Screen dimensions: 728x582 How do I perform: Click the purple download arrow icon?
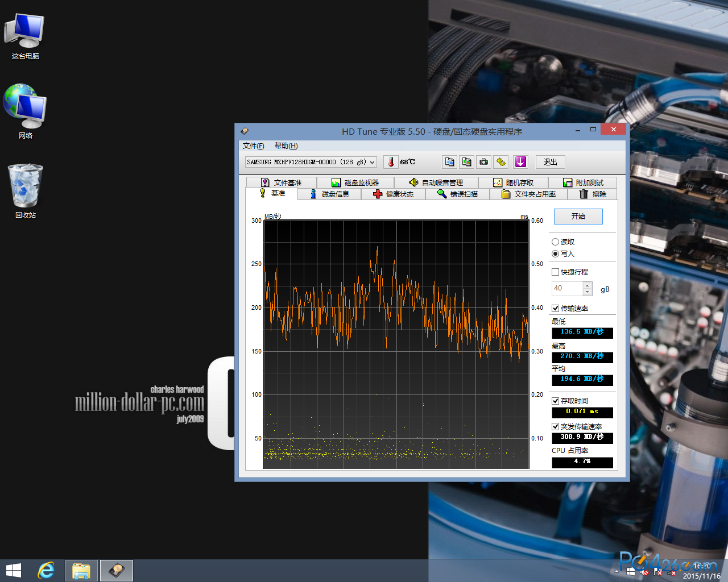click(520, 162)
